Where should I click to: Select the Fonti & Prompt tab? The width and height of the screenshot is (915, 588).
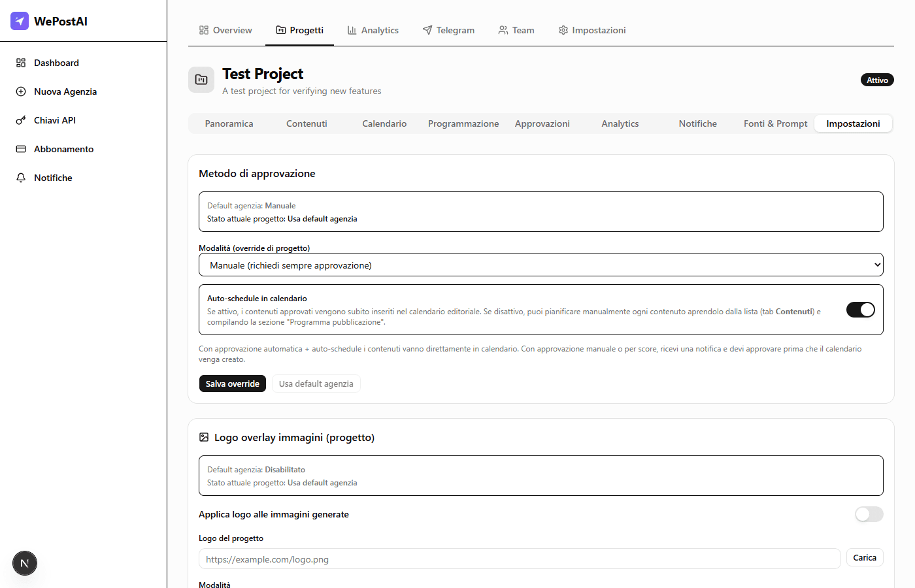775,123
